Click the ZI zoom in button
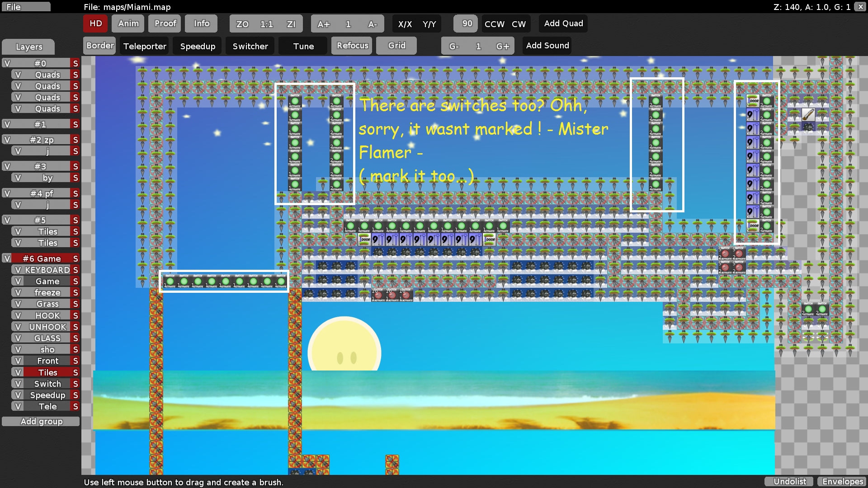The width and height of the screenshot is (868, 488). [x=291, y=24]
